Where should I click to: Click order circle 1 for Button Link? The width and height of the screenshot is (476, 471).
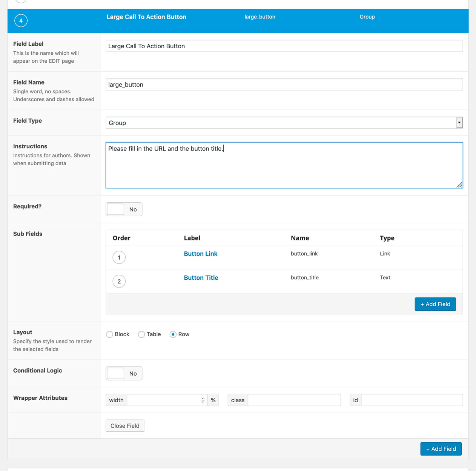[x=119, y=257]
